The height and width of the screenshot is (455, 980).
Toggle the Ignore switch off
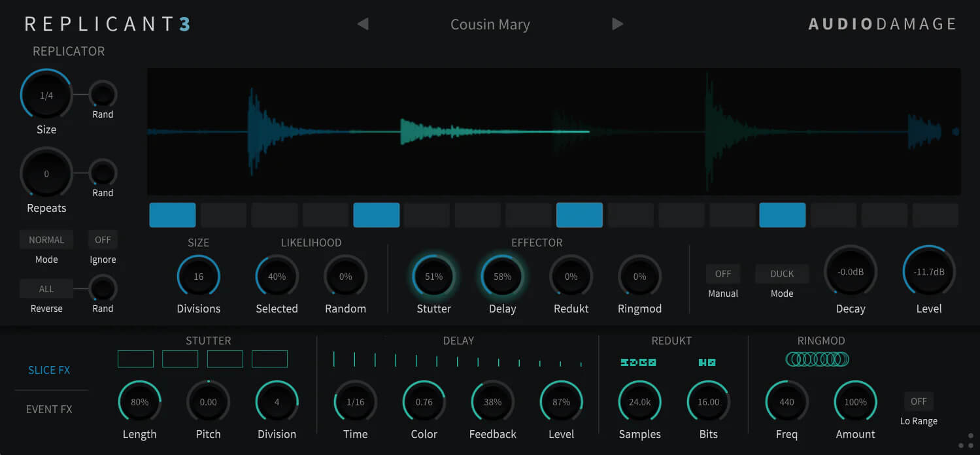pos(102,239)
